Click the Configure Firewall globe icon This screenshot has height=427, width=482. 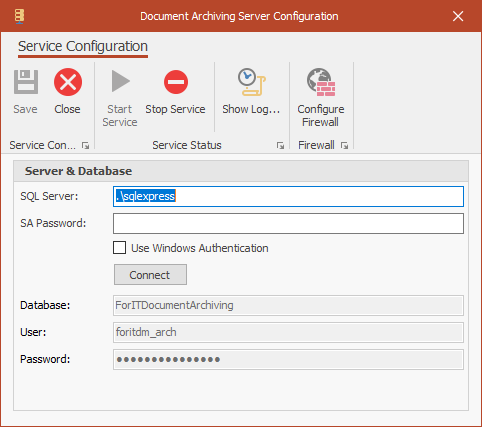click(321, 82)
